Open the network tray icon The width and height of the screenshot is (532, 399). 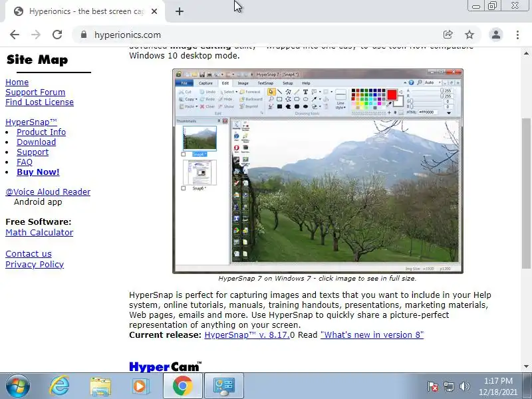(448, 386)
